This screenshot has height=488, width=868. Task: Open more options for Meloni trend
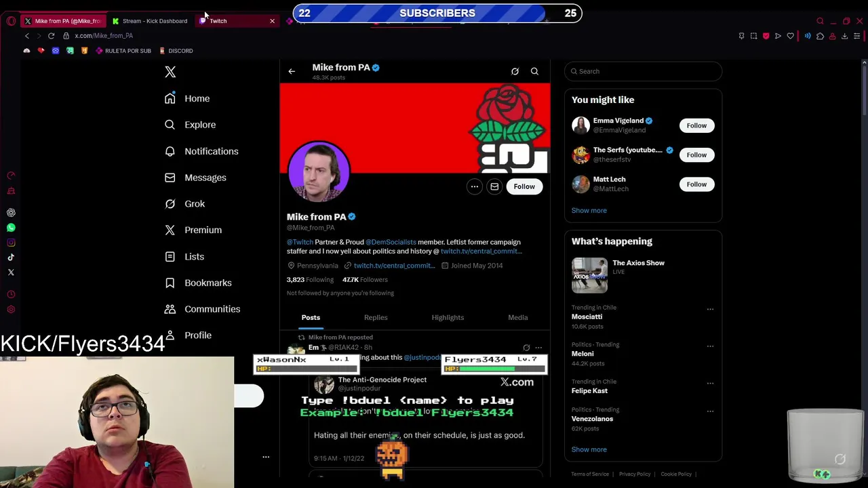click(x=710, y=346)
